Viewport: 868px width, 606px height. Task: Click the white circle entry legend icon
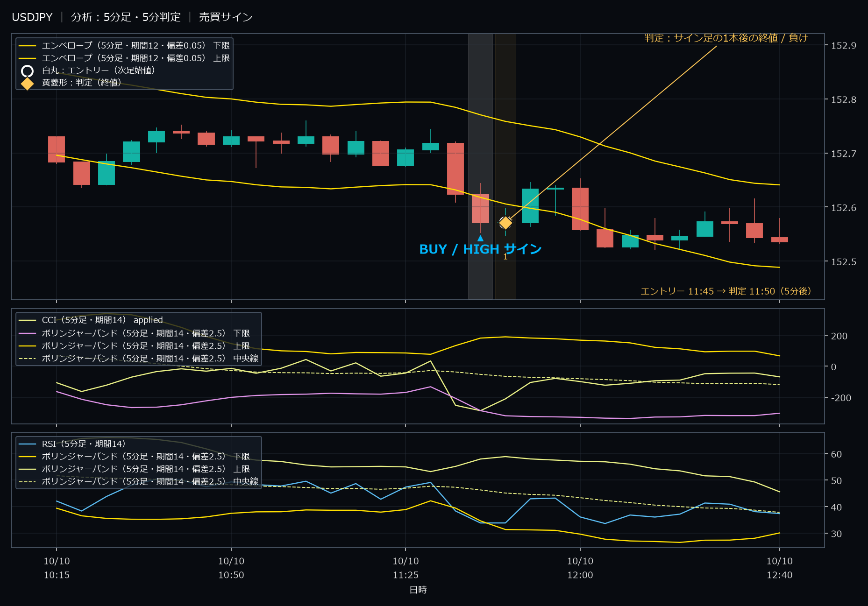click(28, 71)
